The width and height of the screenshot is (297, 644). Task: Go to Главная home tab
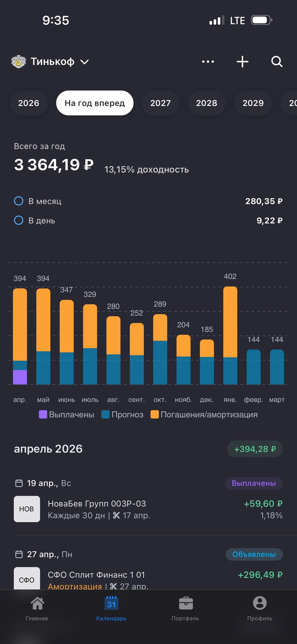click(x=37, y=609)
